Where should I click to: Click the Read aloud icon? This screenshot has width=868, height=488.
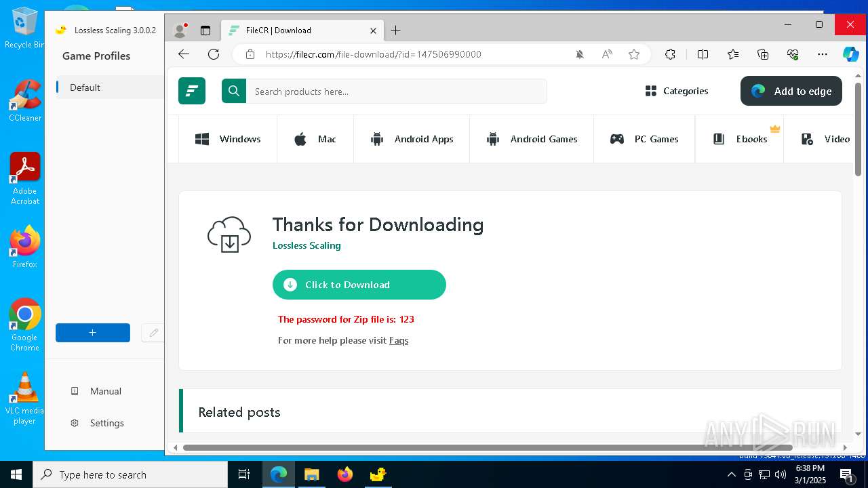(x=607, y=54)
